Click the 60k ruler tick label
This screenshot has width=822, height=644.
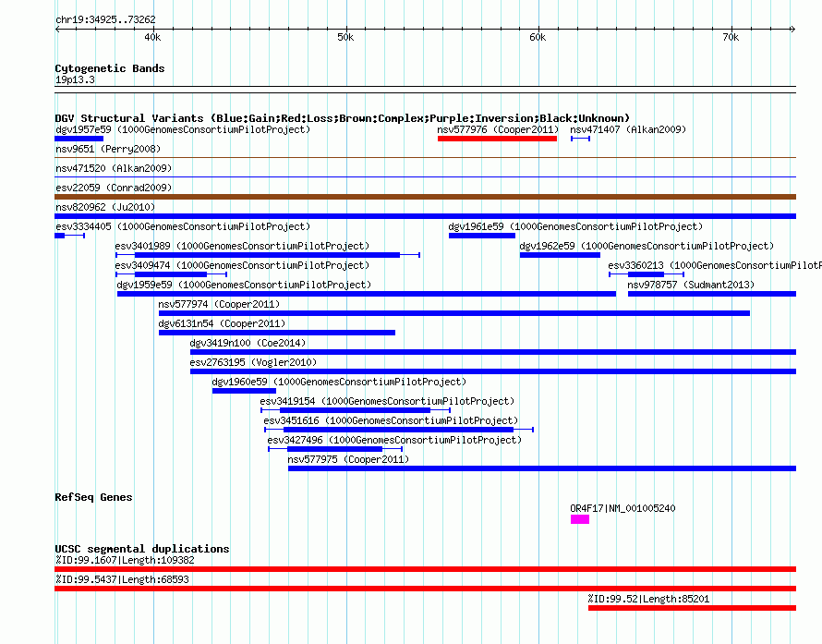[x=538, y=37]
